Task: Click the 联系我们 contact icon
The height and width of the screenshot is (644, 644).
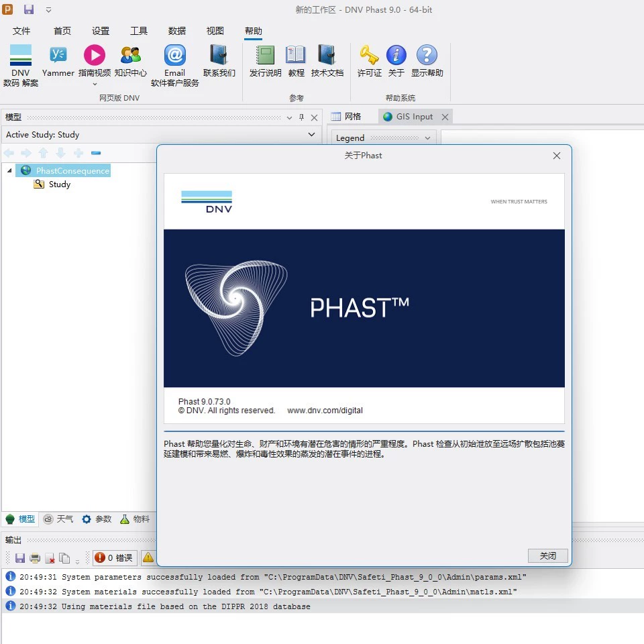Action: click(219, 61)
